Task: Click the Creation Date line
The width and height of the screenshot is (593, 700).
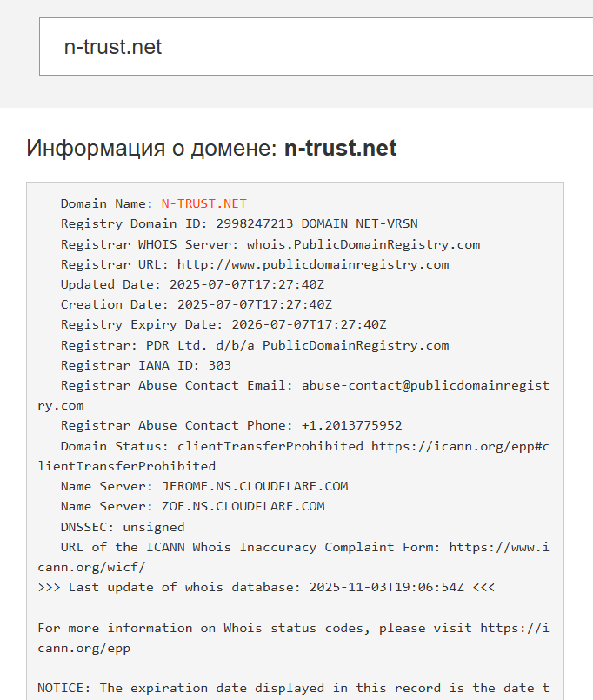Action: coord(197,304)
